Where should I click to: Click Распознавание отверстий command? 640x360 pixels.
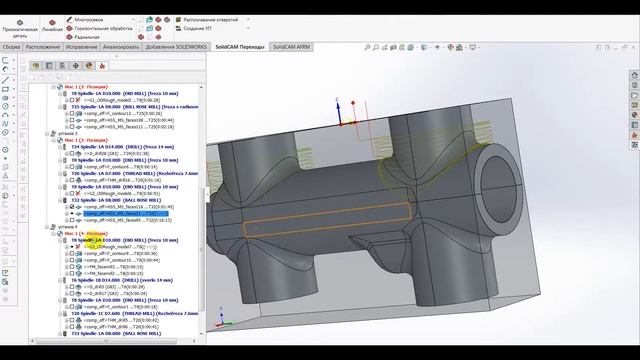click(x=207, y=20)
